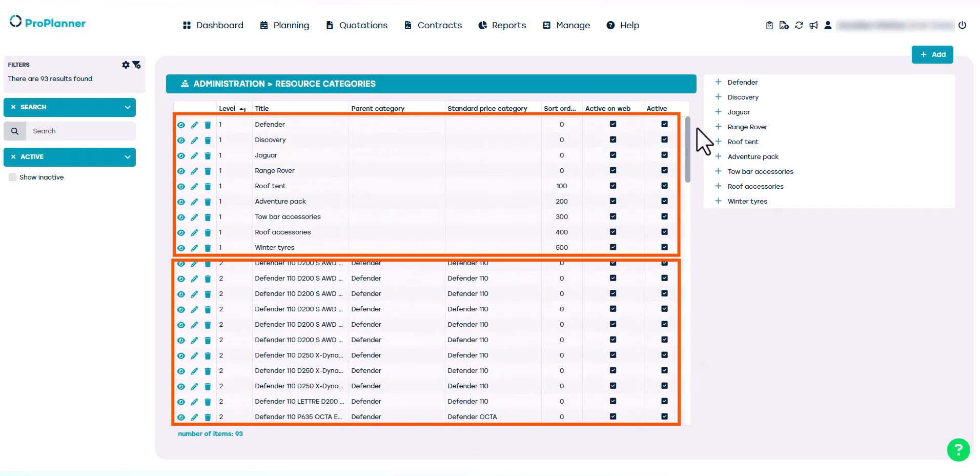Open the Planning menu
Image resolution: width=980 pixels, height=476 pixels.
(x=284, y=25)
